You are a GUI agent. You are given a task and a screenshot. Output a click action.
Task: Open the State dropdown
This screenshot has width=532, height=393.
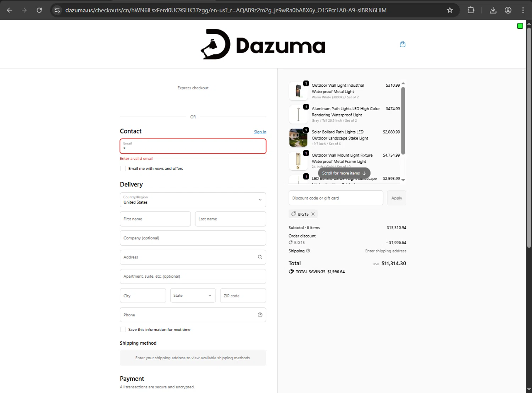[193, 295]
